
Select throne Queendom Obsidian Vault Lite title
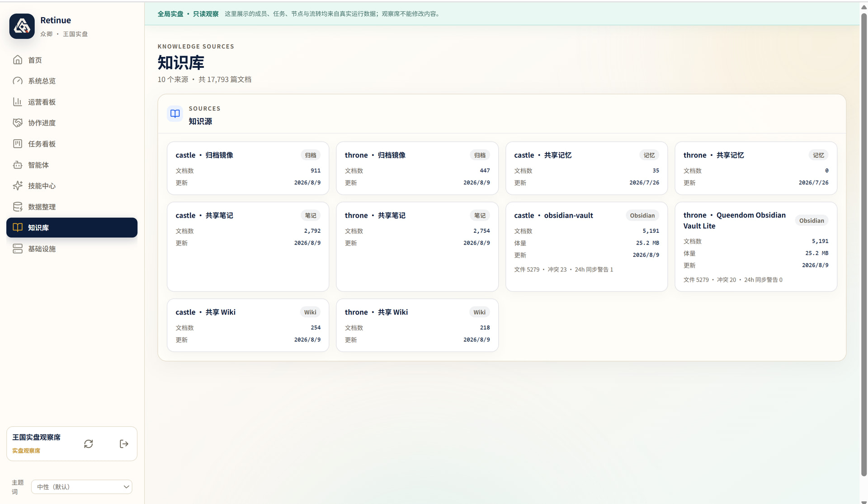735,221
